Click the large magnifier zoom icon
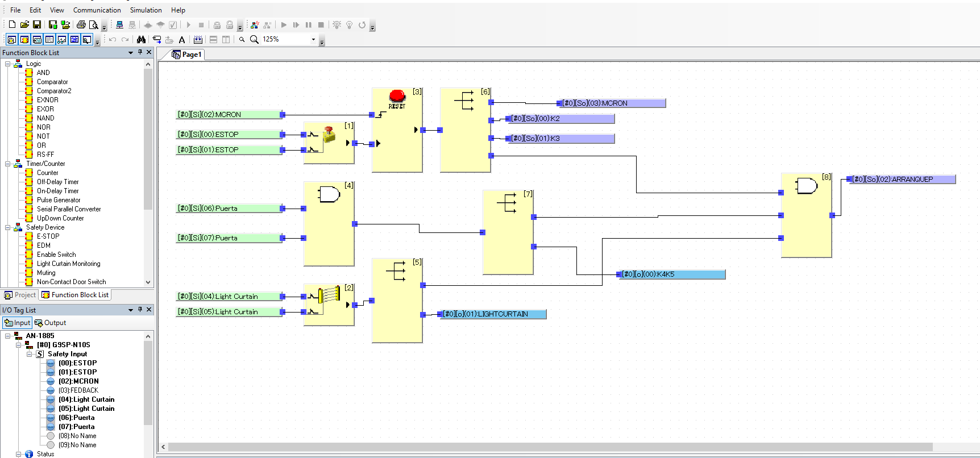This screenshot has width=980, height=458. (254, 39)
